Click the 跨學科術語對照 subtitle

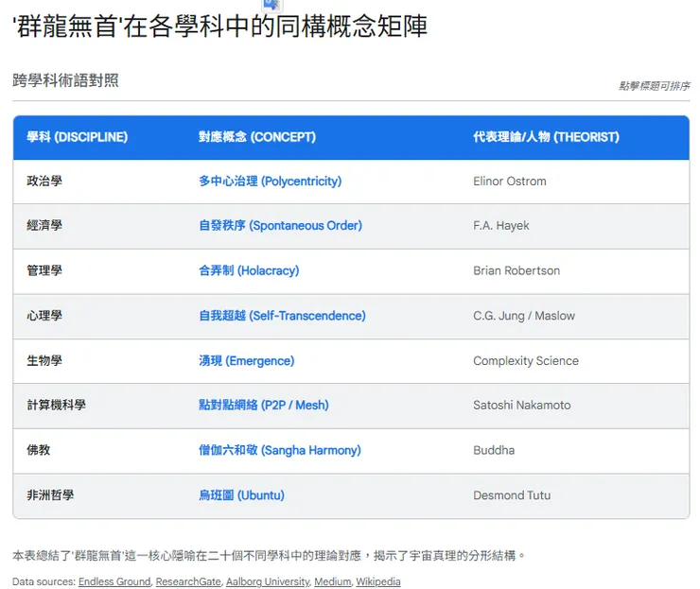coord(65,80)
